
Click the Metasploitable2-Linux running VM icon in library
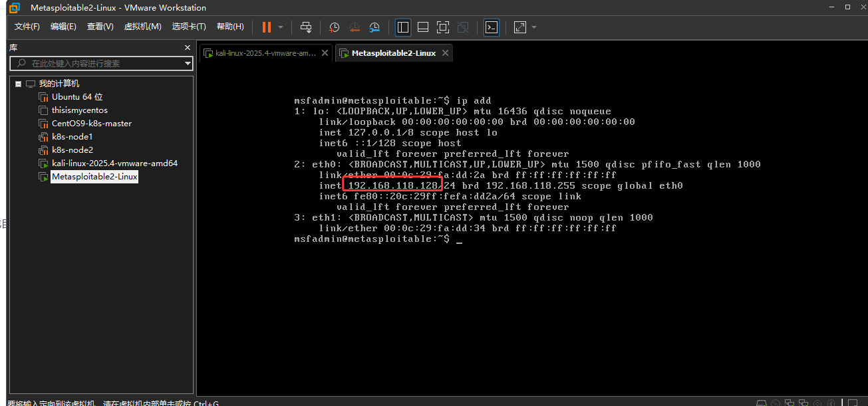click(x=44, y=177)
